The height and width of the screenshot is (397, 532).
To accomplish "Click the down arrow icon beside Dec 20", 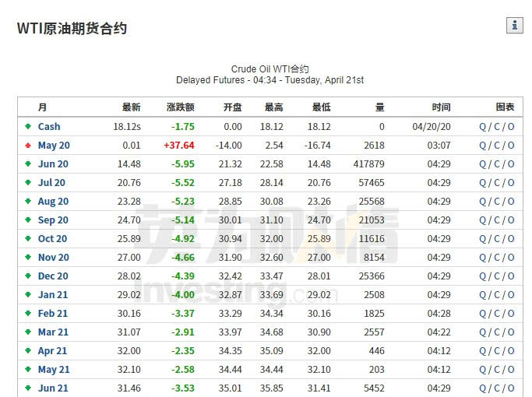I will click(x=28, y=276).
